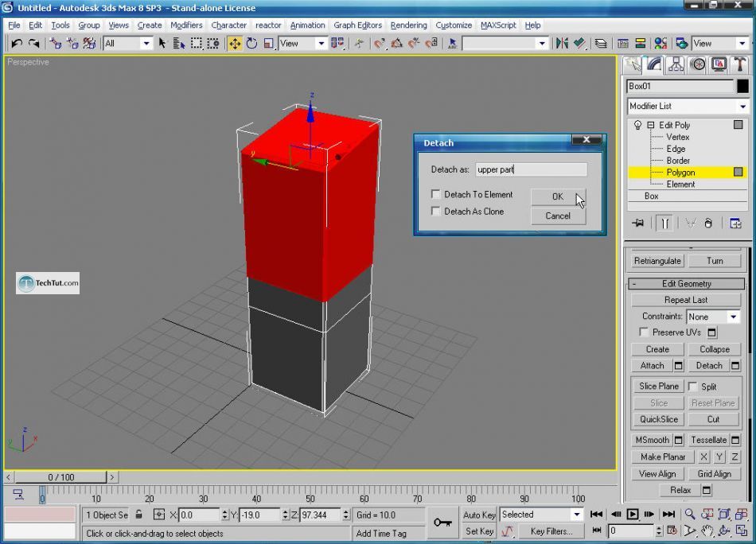Open the Rendering menu
Image resolution: width=756 pixels, height=544 pixels.
pyautogui.click(x=408, y=25)
